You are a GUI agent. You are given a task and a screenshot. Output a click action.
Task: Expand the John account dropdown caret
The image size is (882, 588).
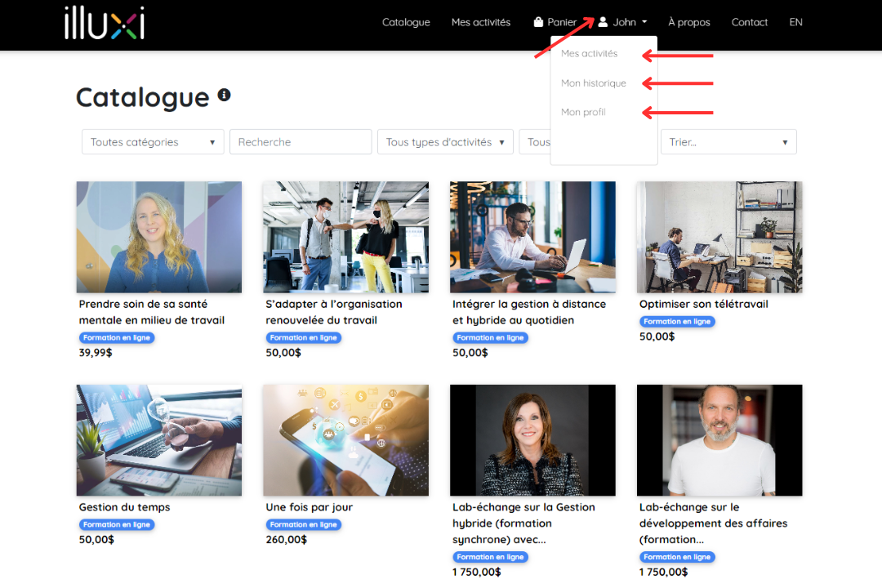point(644,22)
